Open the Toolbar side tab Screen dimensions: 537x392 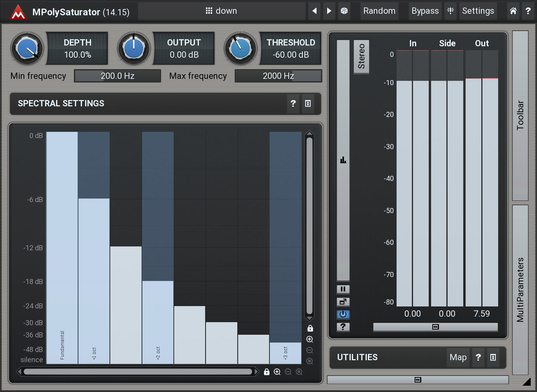pos(520,116)
